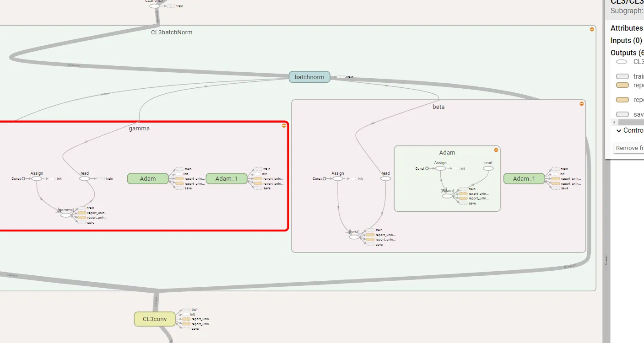Select the Adam_1 node inside beta
This screenshot has height=343, width=644.
click(x=524, y=179)
